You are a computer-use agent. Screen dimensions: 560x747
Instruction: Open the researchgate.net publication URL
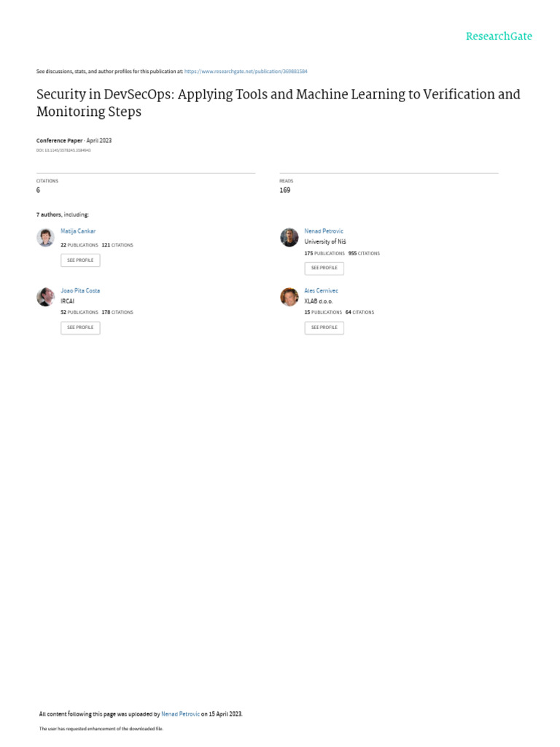tap(246, 71)
